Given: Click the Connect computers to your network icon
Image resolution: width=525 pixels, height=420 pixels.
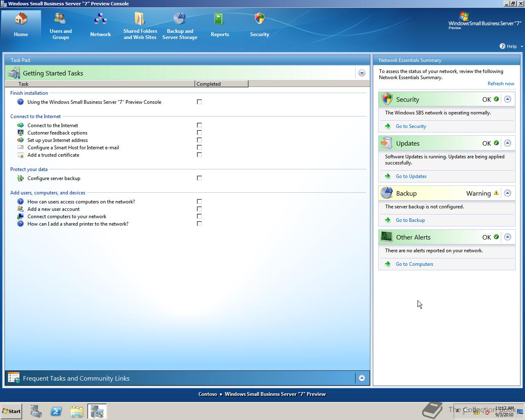Looking at the screenshot, I should coord(21,217).
